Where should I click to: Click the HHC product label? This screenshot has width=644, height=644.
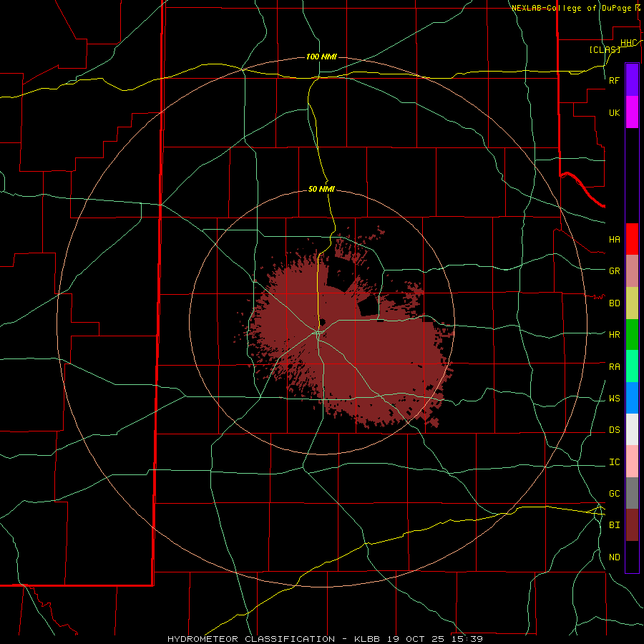628,43
